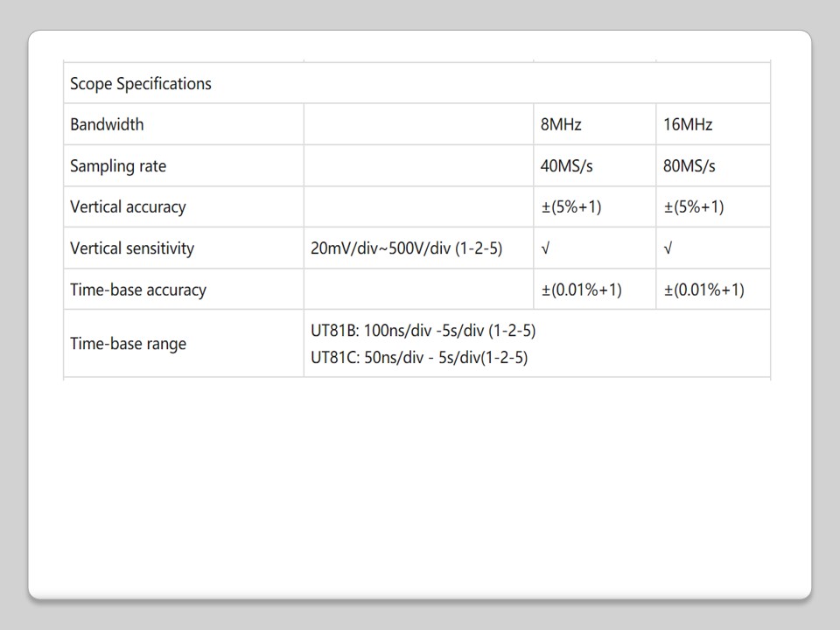Screen dimensions: 840x630
Task: Click Vertical accuracy value under 8MHz column
Action: click(x=571, y=207)
